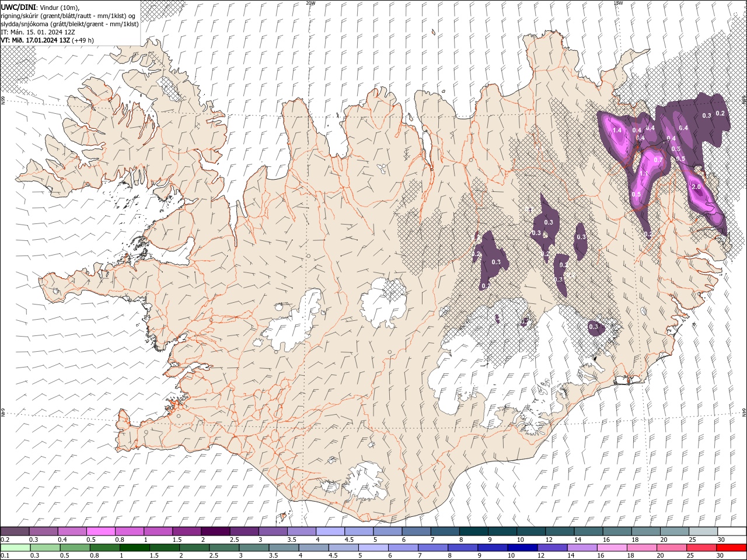Click the 0.7 precipitation value in the pink area

(658, 160)
